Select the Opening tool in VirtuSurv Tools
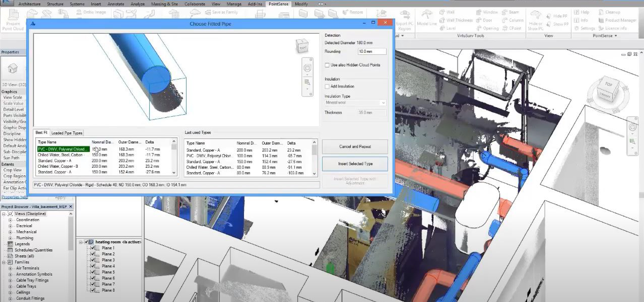 488,28
